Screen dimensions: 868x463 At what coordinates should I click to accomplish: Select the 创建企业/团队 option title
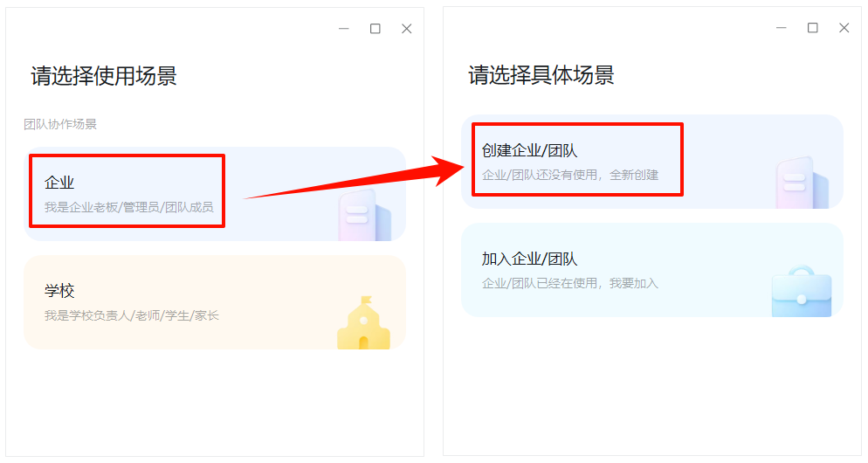529,151
